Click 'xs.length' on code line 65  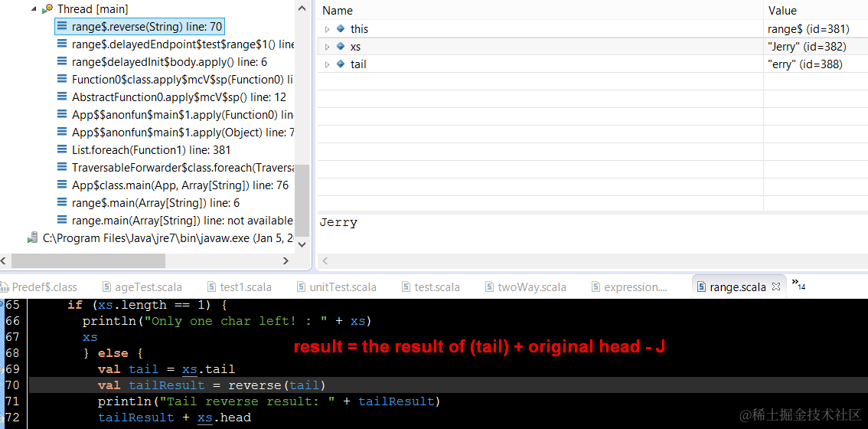point(132,305)
